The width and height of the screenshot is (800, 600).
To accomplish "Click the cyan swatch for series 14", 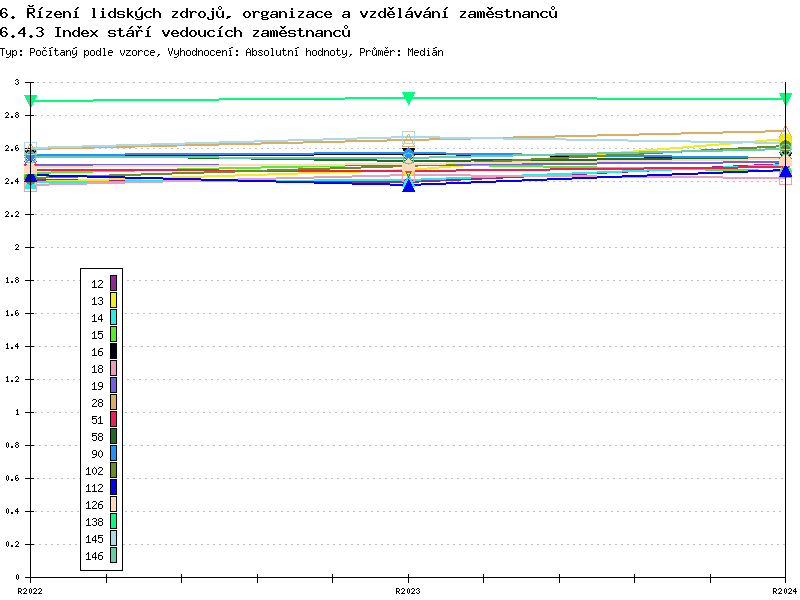I will [114, 317].
